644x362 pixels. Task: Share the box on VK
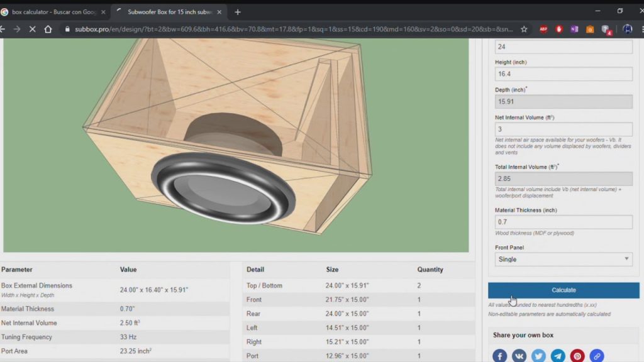pos(519,356)
